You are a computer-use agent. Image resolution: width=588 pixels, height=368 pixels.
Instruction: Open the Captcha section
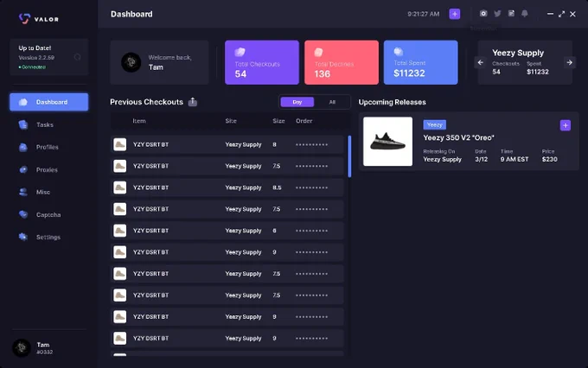click(x=48, y=215)
